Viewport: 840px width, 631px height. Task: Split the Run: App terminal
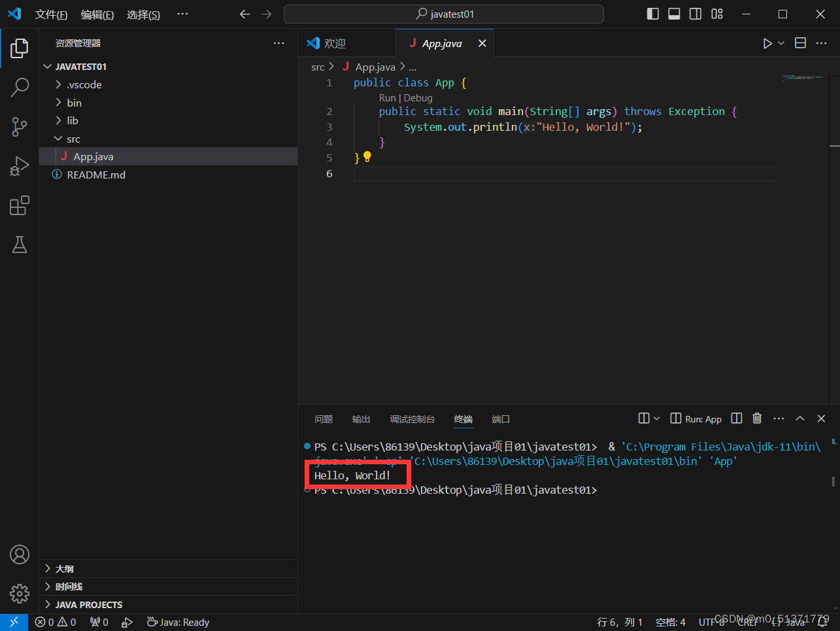click(x=737, y=418)
